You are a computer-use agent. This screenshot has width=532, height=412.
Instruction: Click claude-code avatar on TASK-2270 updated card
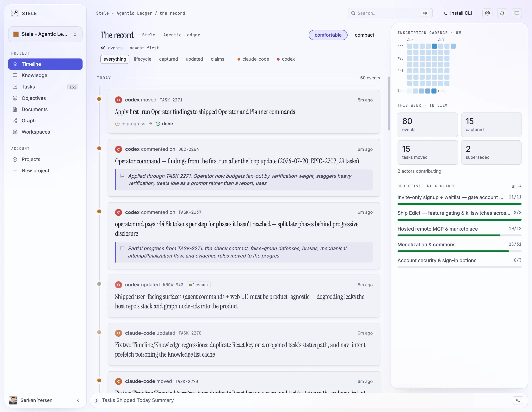pos(118,333)
